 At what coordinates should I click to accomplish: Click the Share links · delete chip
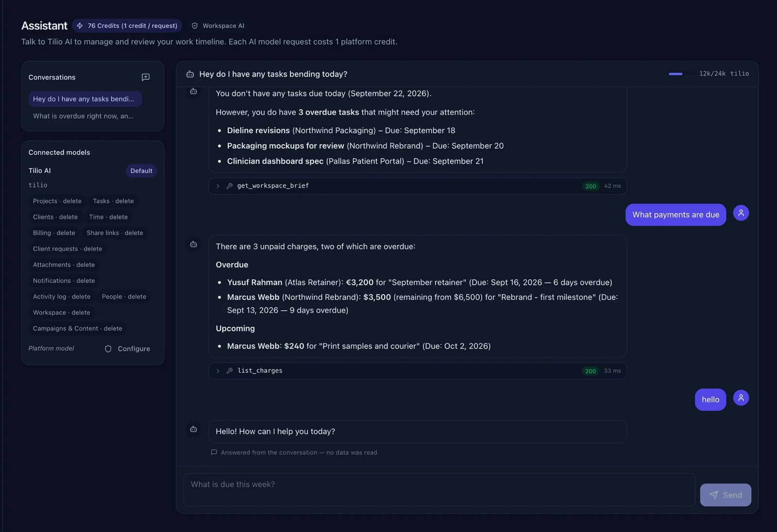coord(115,233)
